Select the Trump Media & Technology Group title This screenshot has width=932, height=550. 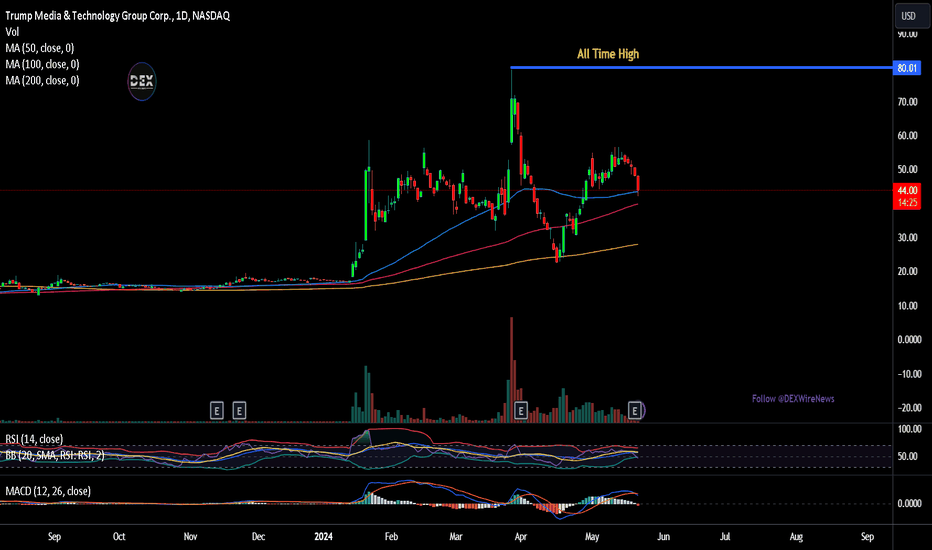point(118,15)
